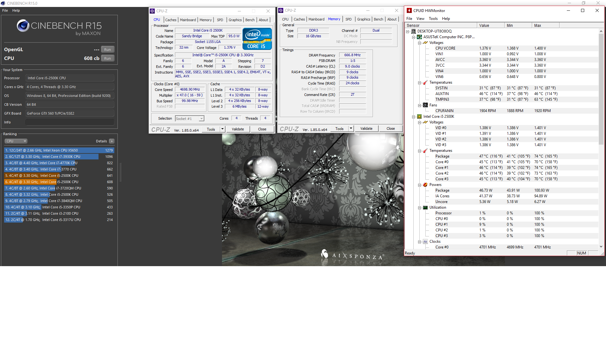This screenshot has width=606, height=364.
Task: Click the CPU-Z icon in Memory window title
Action: (281, 10)
